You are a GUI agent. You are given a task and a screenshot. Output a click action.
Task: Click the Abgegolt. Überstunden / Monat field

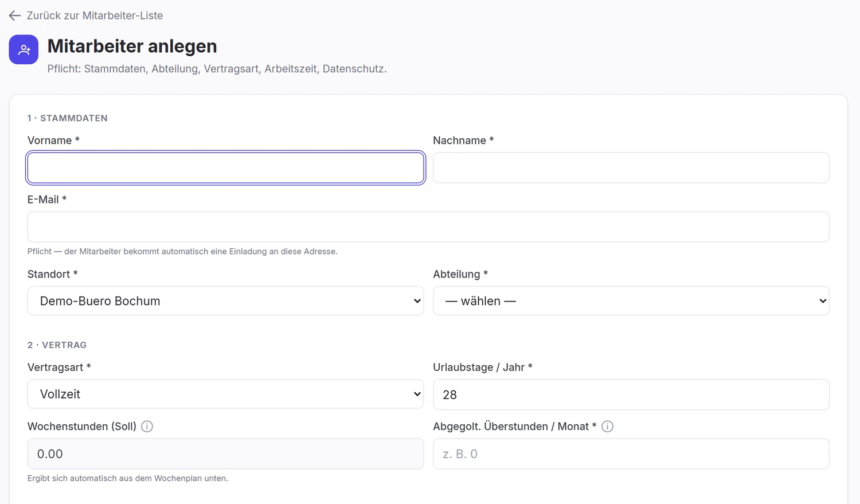(x=631, y=454)
